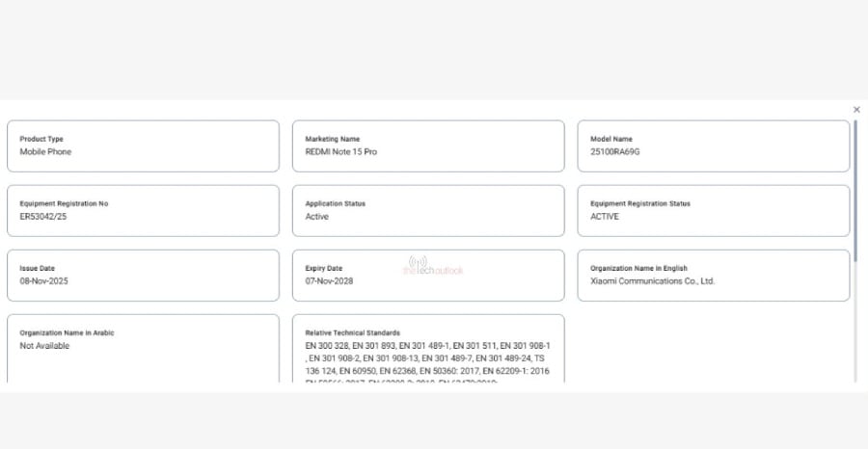Click the Application Status label
868x449 pixels.
tap(336, 203)
